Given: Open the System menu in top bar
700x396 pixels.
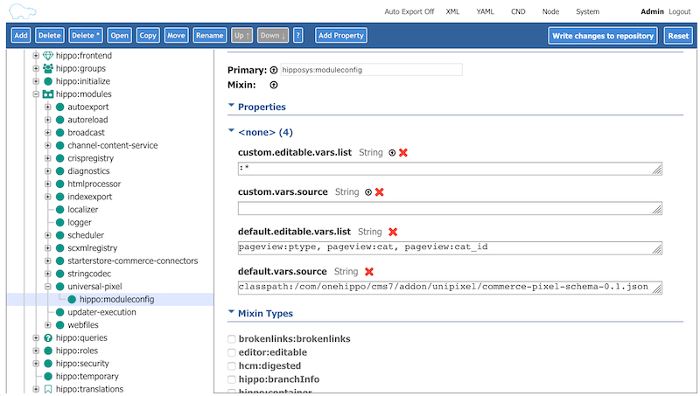Looking at the screenshot, I should (588, 12).
